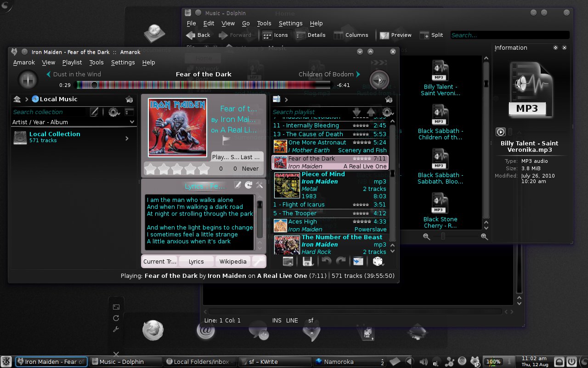This screenshot has width=588, height=368.
Task: Select Black Sabbath - Children of th... file
Action: (440, 122)
